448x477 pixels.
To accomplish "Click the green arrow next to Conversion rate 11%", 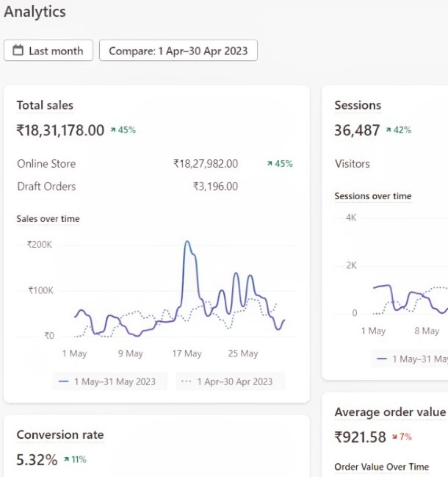I will tap(66, 460).
